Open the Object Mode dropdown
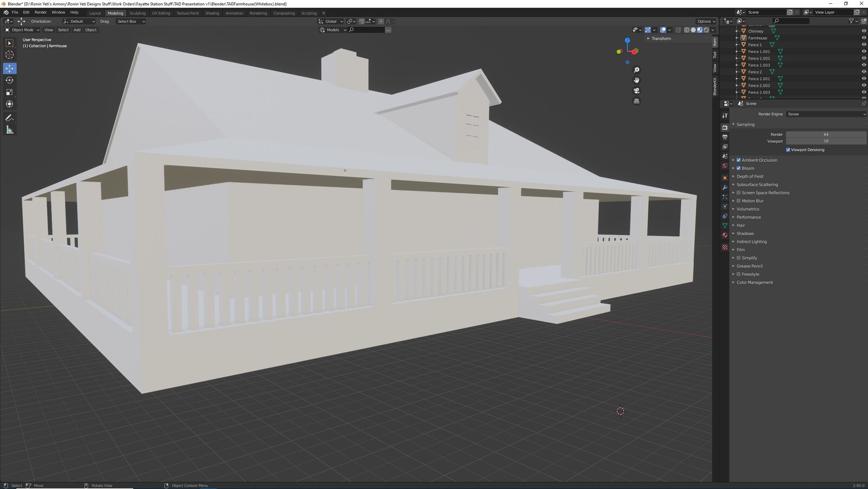Screen dimensions: 868x489 tap(22, 30)
